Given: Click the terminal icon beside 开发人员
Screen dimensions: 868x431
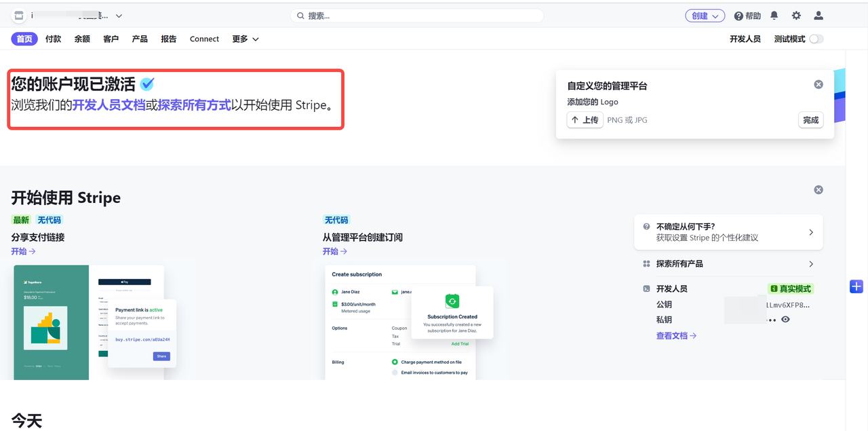Looking at the screenshot, I should click(x=647, y=288).
